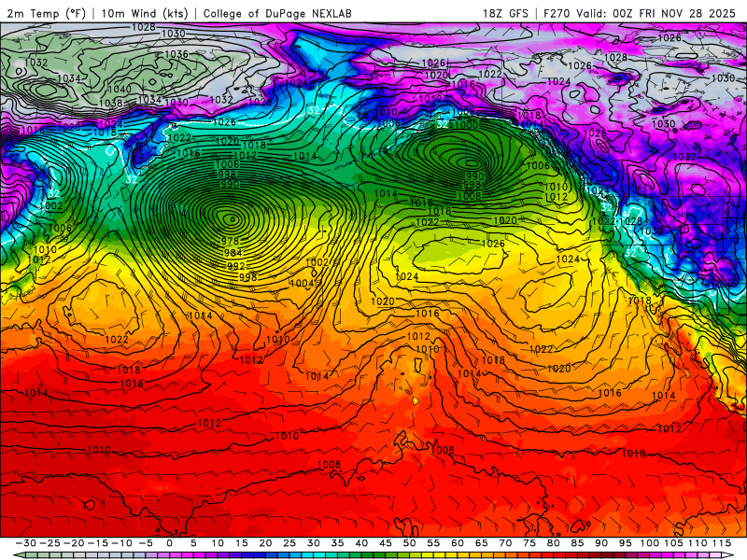This screenshot has width=747, height=560.
Task: Click the 100 label on the temperature scale
Action: point(649,543)
